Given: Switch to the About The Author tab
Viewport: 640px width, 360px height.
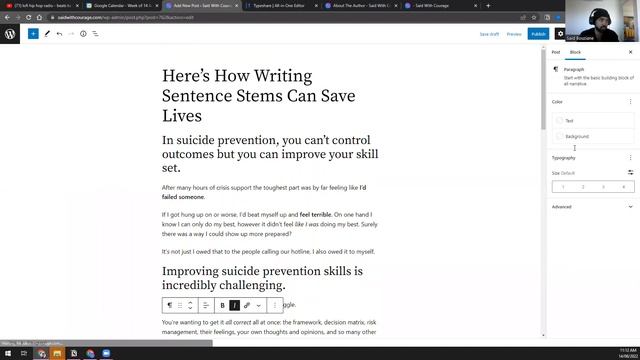Looking at the screenshot, I should click(x=361, y=6).
